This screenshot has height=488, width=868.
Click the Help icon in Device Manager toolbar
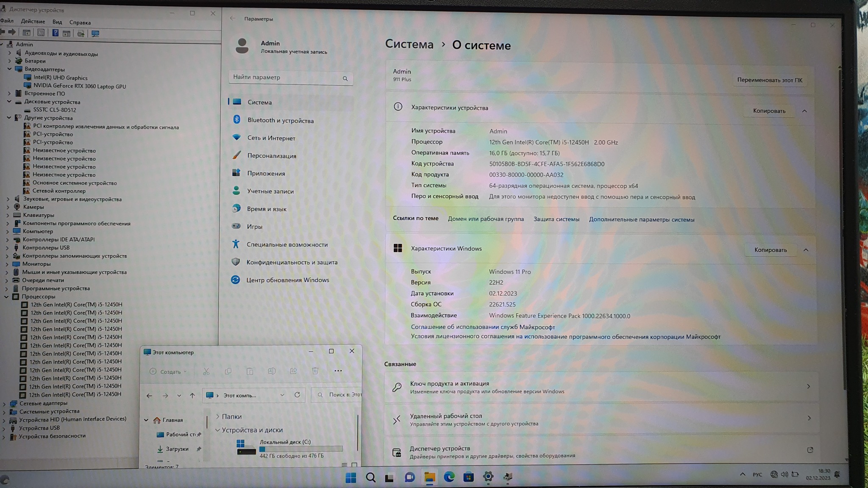click(x=55, y=33)
